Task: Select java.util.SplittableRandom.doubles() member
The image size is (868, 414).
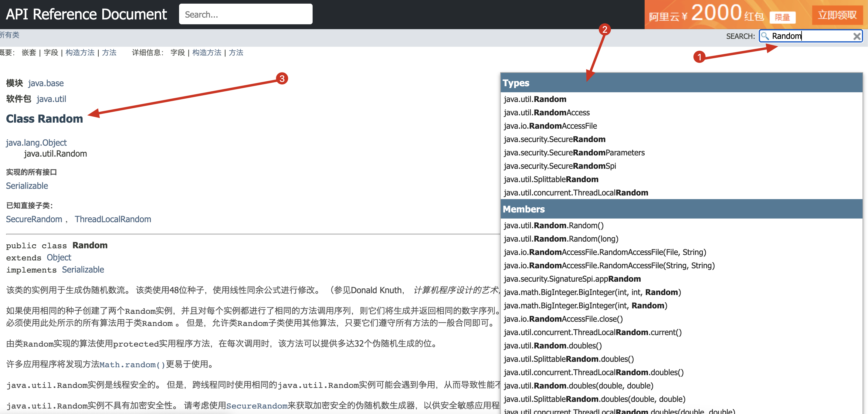Action: coord(681,359)
